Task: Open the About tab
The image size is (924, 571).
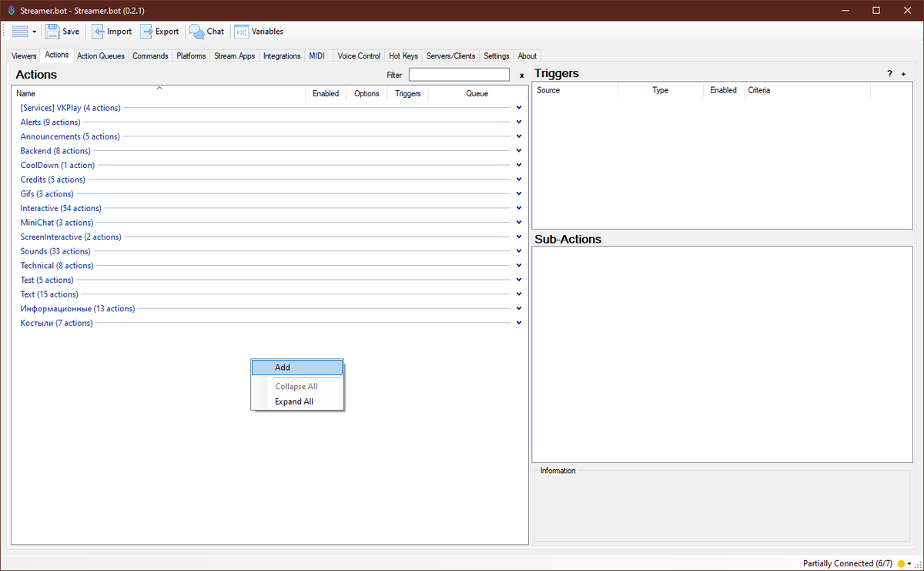Action: coord(527,56)
